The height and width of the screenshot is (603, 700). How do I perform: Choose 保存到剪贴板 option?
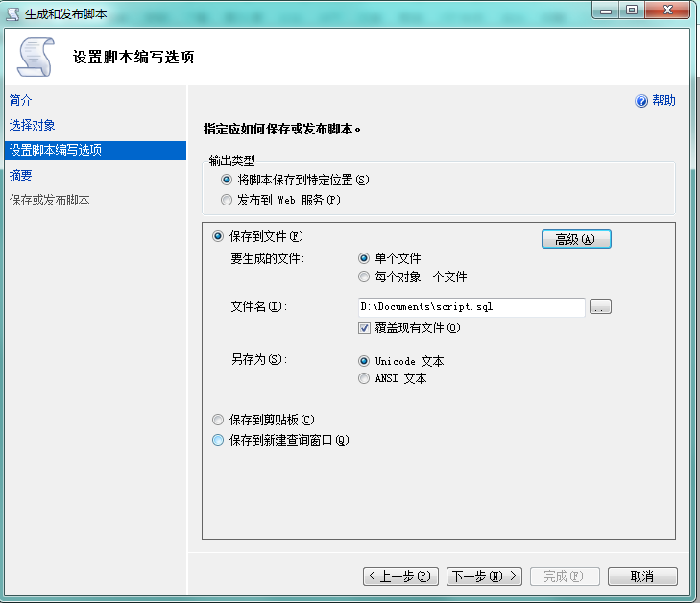tap(218, 420)
